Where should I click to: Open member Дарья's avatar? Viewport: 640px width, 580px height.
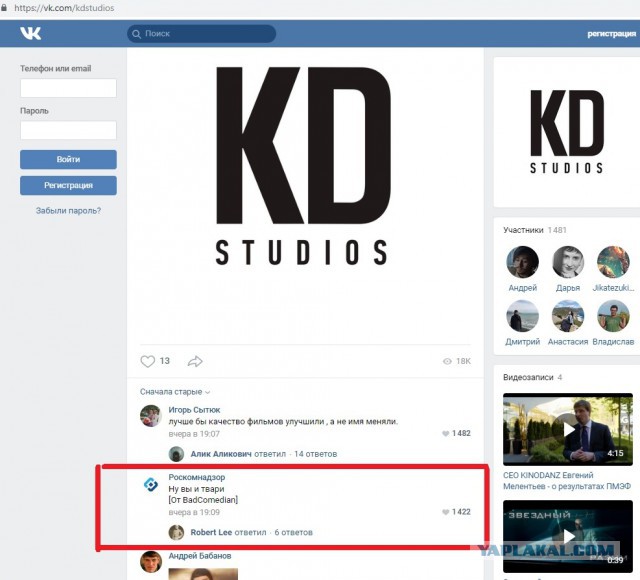[x=568, y=262]
